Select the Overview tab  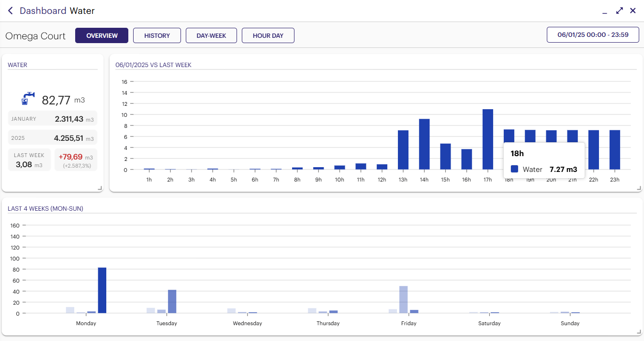[102, 35]
